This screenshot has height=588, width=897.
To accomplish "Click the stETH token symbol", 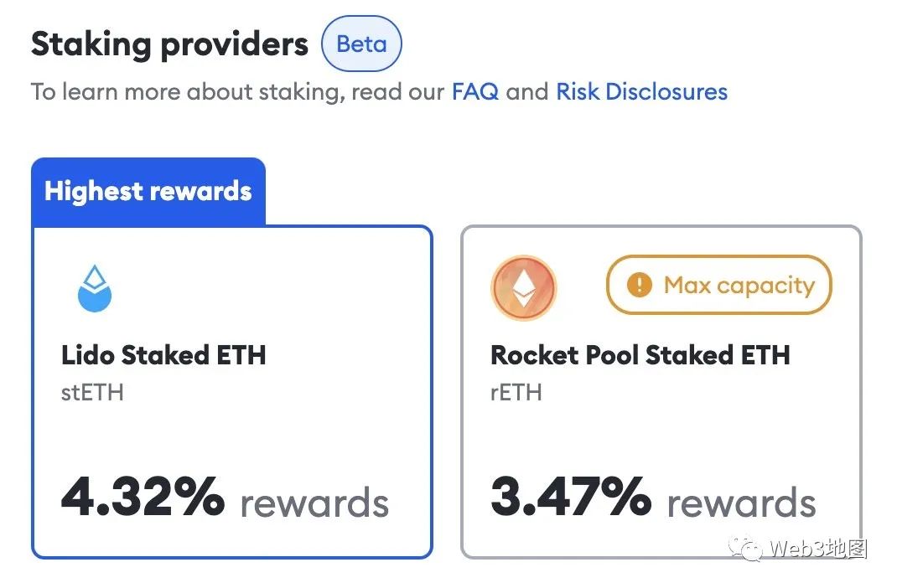I will (92, 391).
